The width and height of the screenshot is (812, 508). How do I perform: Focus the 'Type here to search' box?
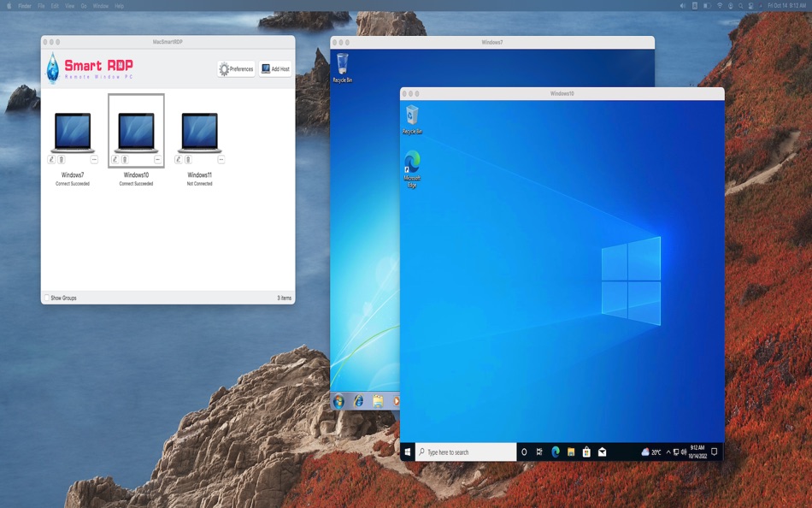pos(466,452)
